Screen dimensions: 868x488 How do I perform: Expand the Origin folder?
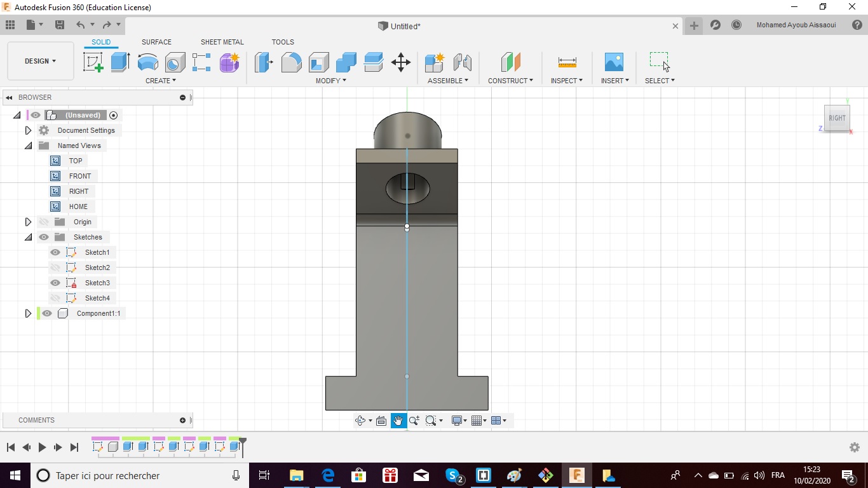28,222
